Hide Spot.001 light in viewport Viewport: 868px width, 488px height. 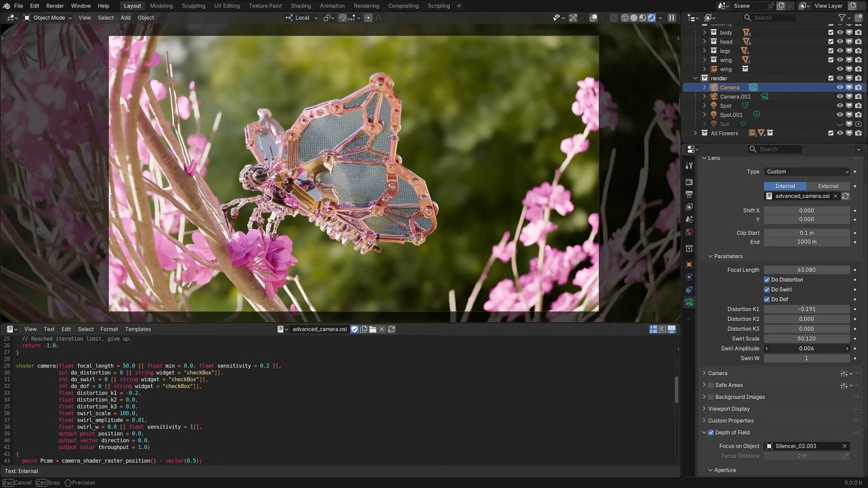click(840, 115)
